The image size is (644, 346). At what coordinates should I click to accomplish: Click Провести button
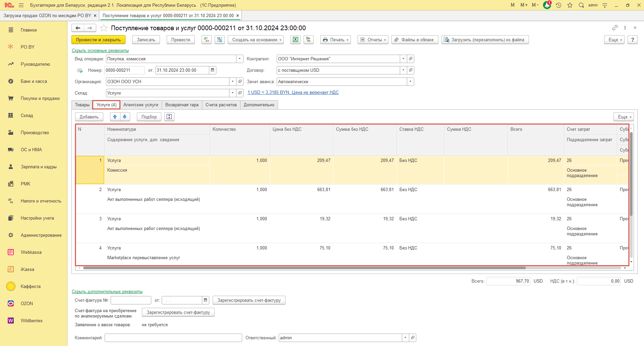point(181,40)
